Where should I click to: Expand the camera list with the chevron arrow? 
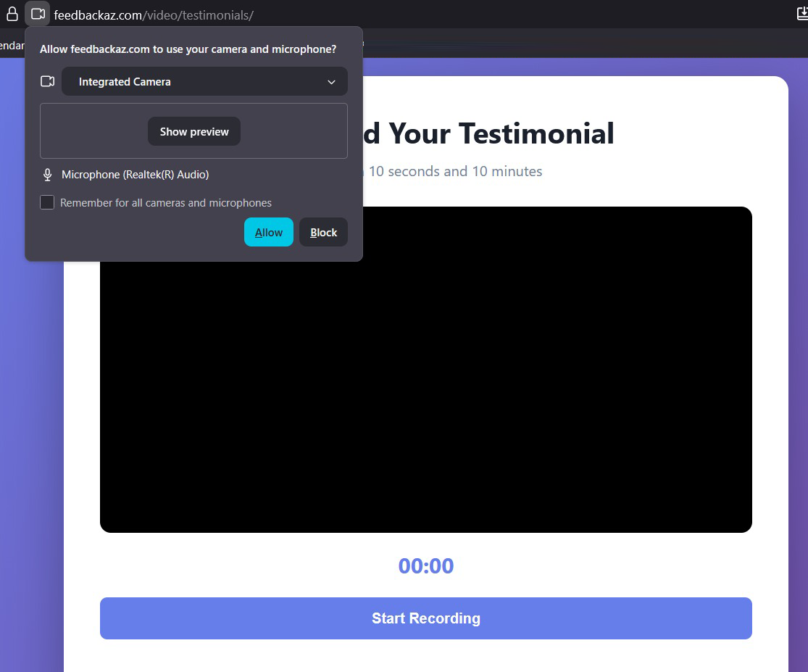pyautogui.click(x=331, y=82)
